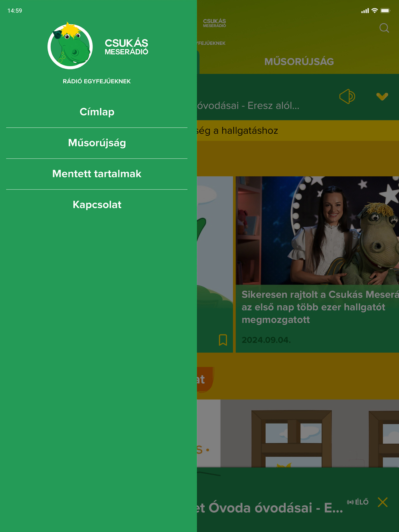Screen dimensions: 399x532
Task: Bookmark the article with the bookmark icon
Action: (223, 340)
